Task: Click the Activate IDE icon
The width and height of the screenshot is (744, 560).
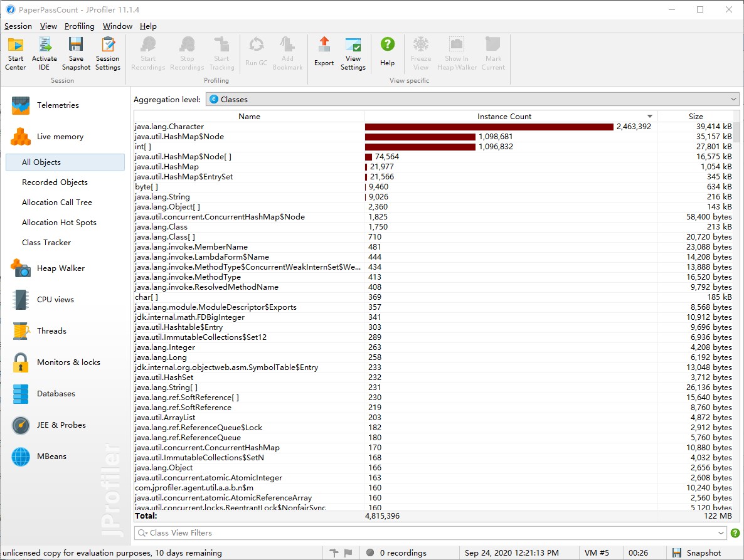Action: pyautogui.click(x=45, y=45)
